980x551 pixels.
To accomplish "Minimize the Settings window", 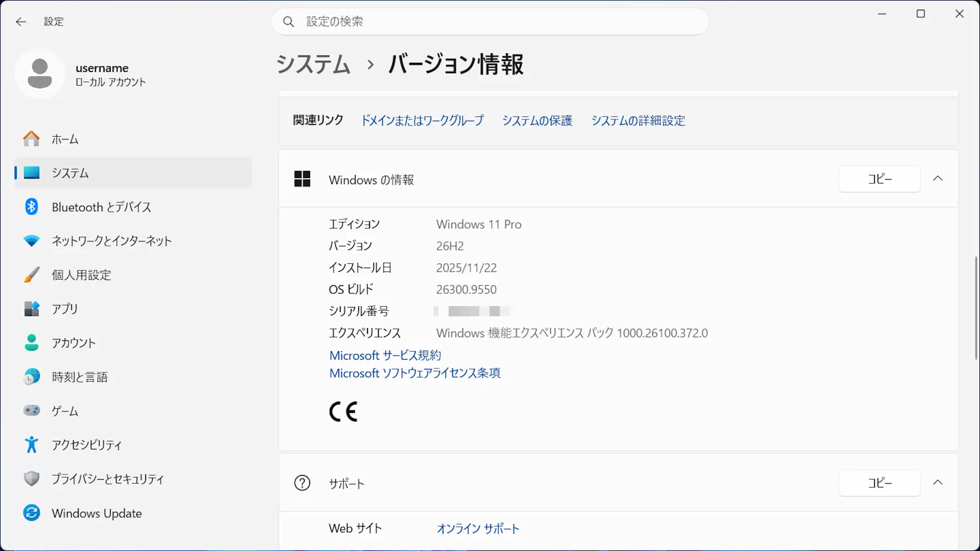I will coord(882,14).
